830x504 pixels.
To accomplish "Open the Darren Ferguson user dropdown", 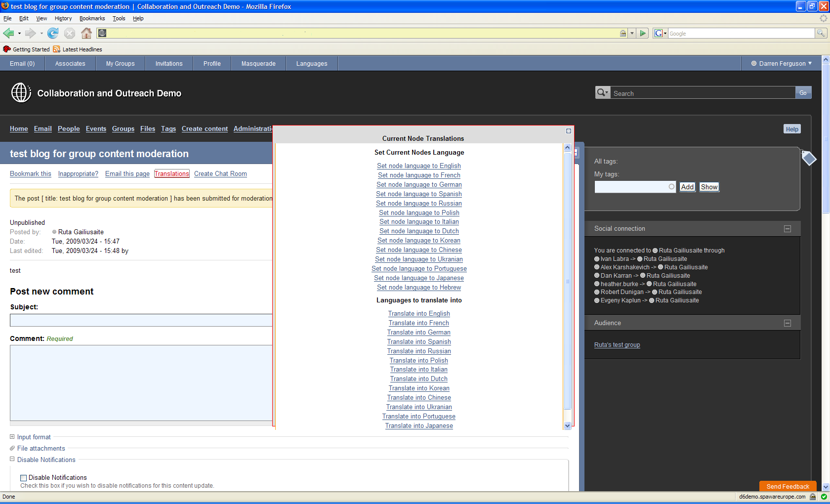I will click(782, 63).
